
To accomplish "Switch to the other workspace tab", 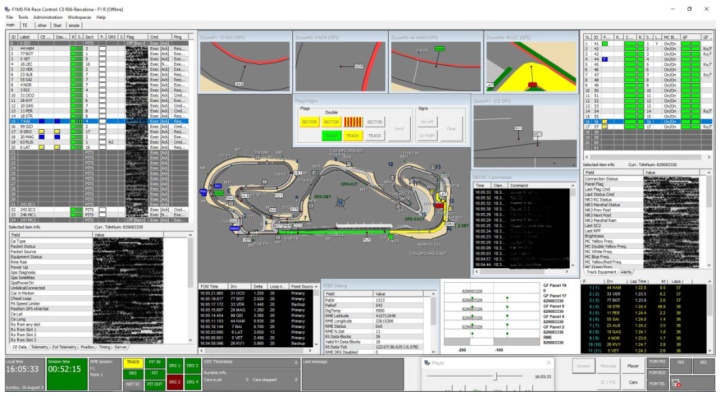I will 42,25.
